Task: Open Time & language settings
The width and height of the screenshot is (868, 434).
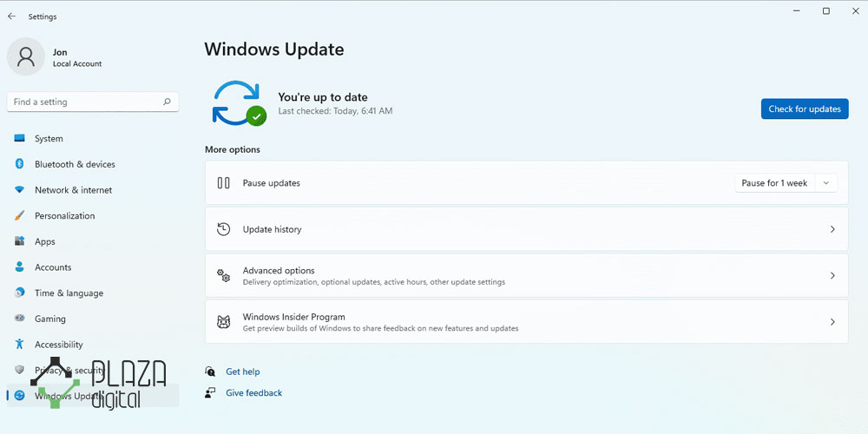Action: [93, 293]
